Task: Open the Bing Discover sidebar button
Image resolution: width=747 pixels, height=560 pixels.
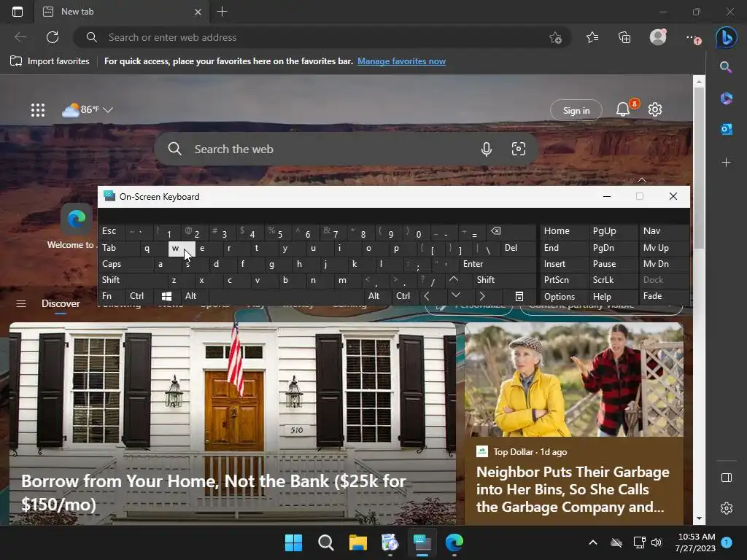Action: click(x=726, y=37)
